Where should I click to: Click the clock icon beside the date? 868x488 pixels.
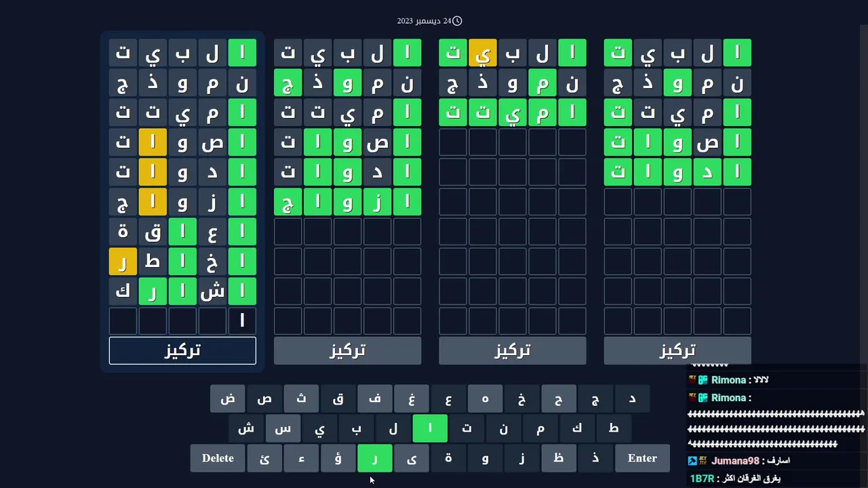(457, 21)
